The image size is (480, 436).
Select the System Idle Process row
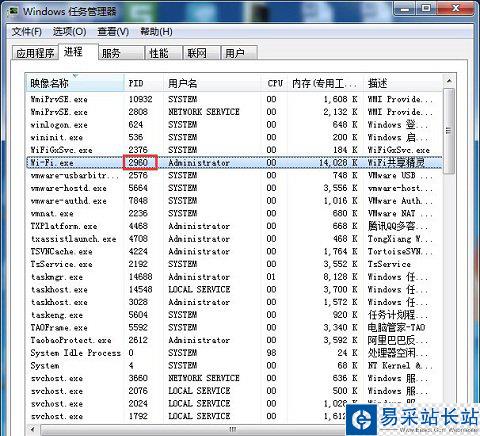[x=235, y=353]
